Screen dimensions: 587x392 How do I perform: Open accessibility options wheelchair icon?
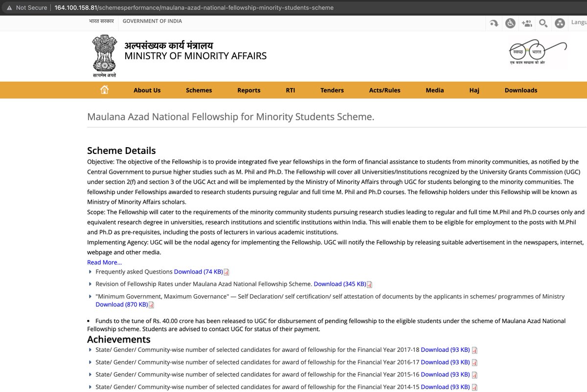pyautogui.click(x=510, y=23)
